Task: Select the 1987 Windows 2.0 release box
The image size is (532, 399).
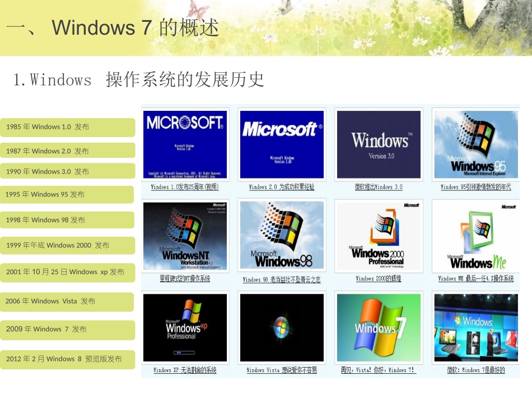Action: click(68, 151)
